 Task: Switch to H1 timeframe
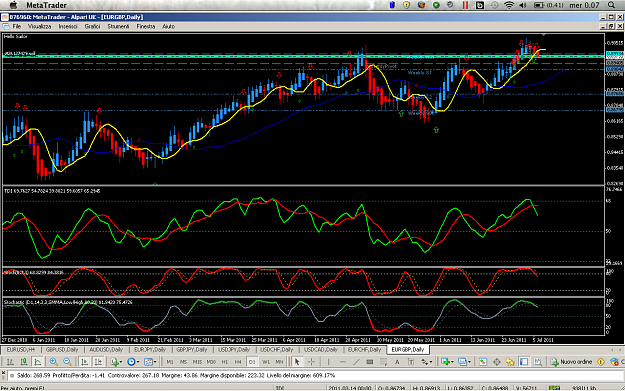[225, 362]
